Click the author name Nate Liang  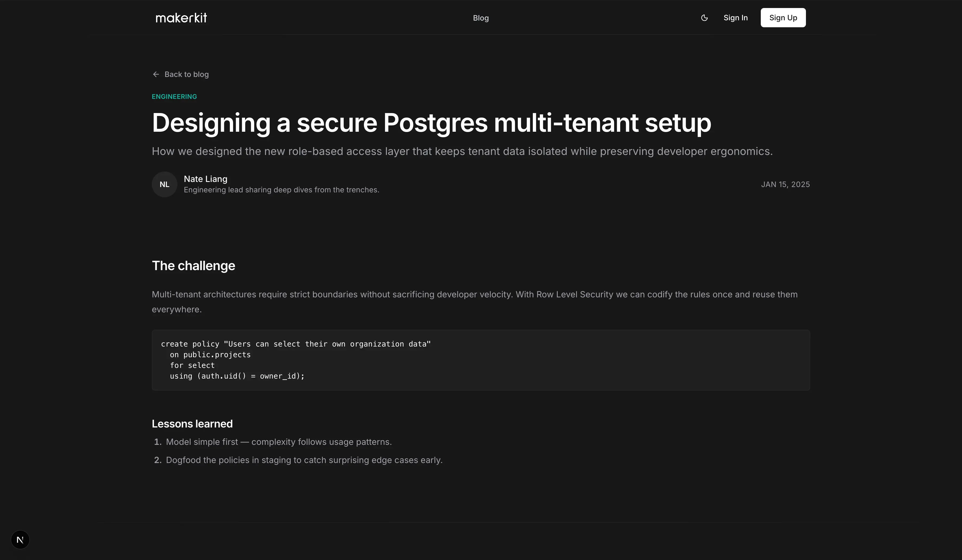(205, 179)
